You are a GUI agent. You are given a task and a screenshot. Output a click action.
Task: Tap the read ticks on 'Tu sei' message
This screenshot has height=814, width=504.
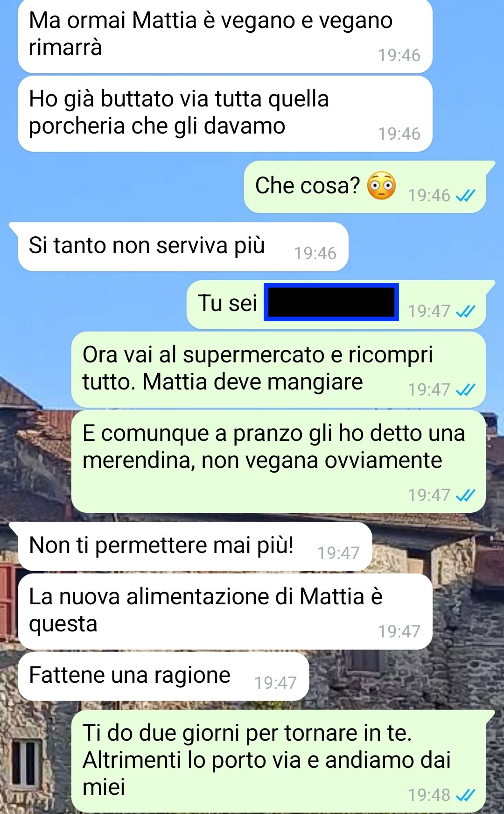[x=465, y=311]
